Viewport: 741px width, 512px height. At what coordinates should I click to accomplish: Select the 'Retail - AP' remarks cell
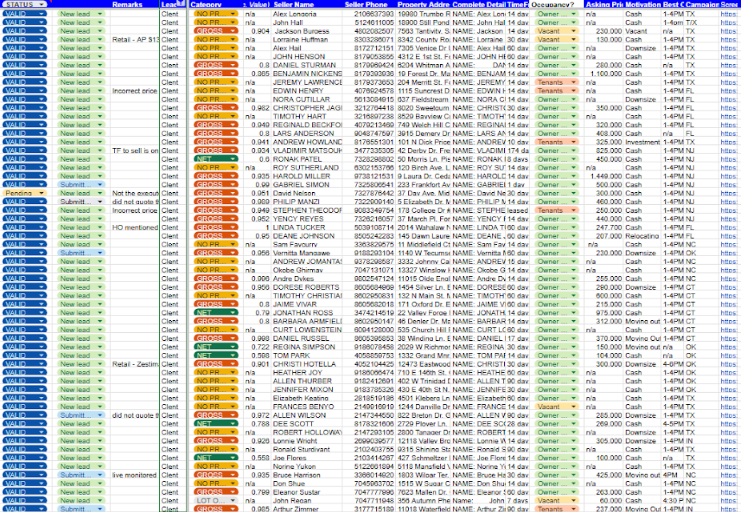(x=135, y=40)
